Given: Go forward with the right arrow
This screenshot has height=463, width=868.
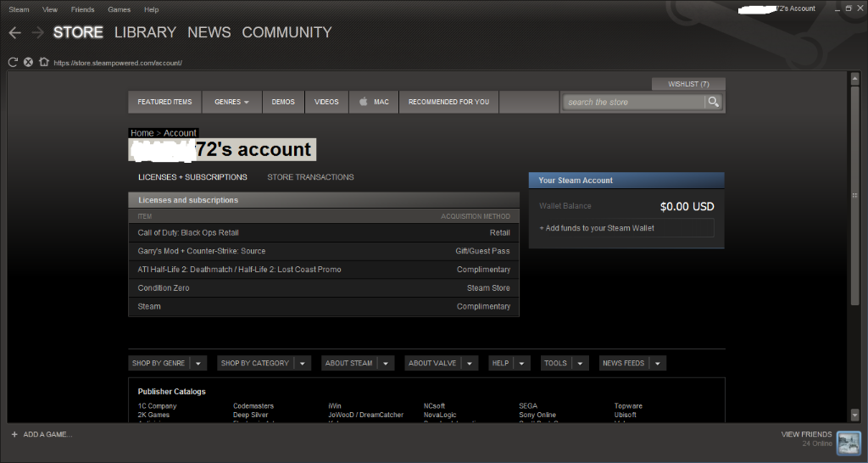Looking at the screenshot, I should (37, 33).
